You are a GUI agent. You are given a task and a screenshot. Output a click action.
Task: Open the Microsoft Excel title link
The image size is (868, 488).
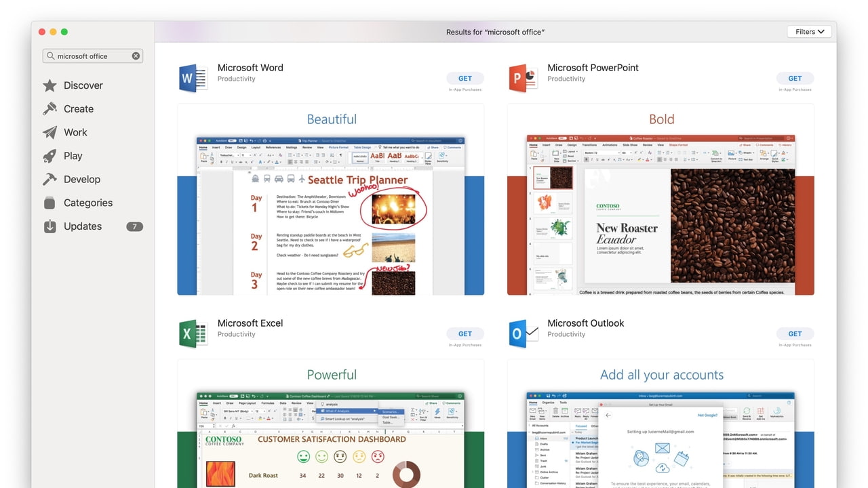point(250,323)
